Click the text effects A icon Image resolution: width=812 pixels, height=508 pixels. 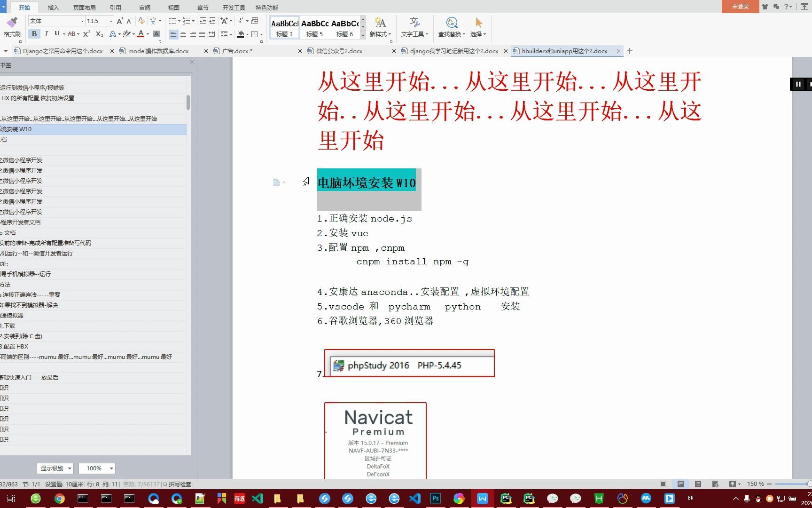click(112, 34)
